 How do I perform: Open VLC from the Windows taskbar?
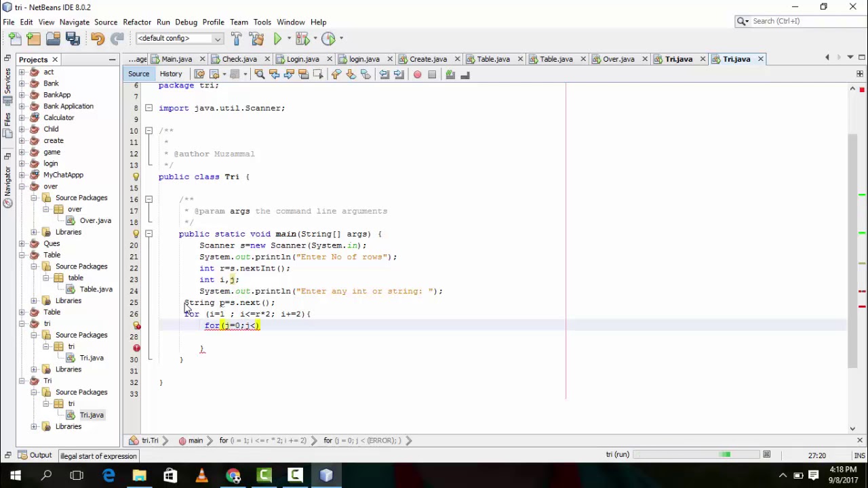201,476
